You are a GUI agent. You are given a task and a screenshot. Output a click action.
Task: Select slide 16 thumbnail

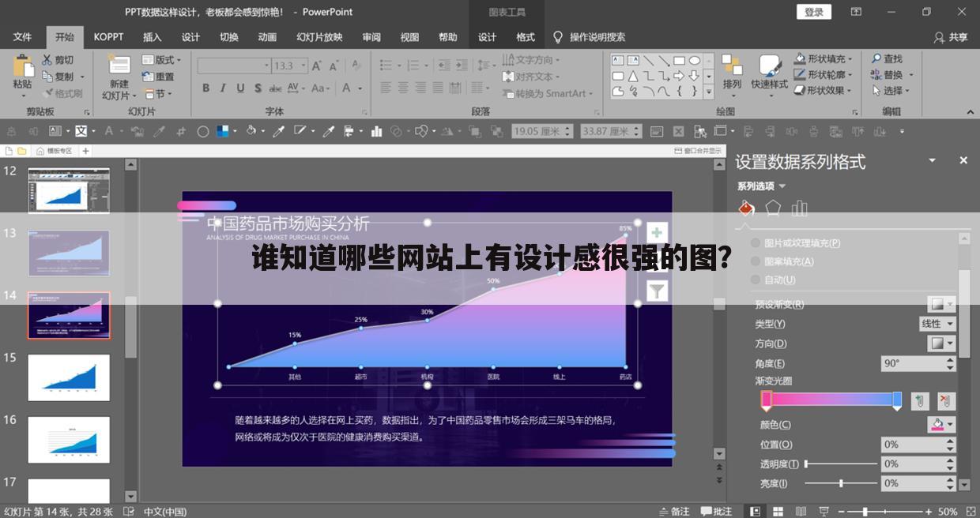tap(69, 440)
